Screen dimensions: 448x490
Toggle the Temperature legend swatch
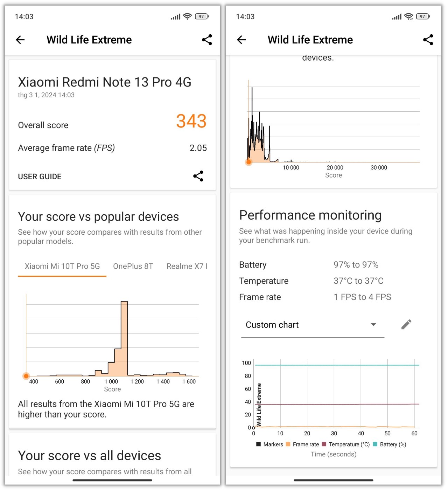coord(324,444)
